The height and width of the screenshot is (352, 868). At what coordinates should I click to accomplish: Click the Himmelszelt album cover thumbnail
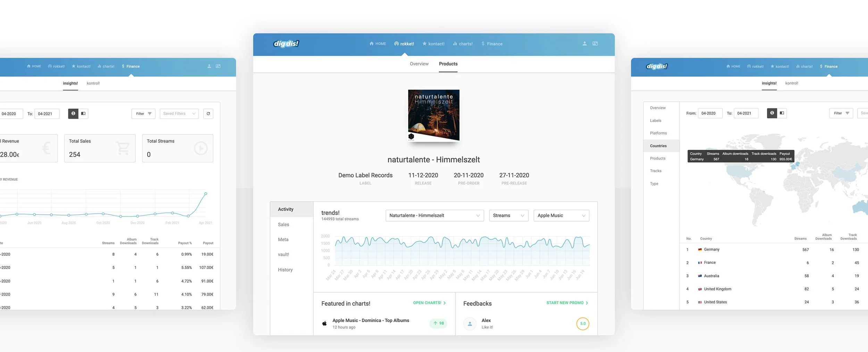coord(434,115)
